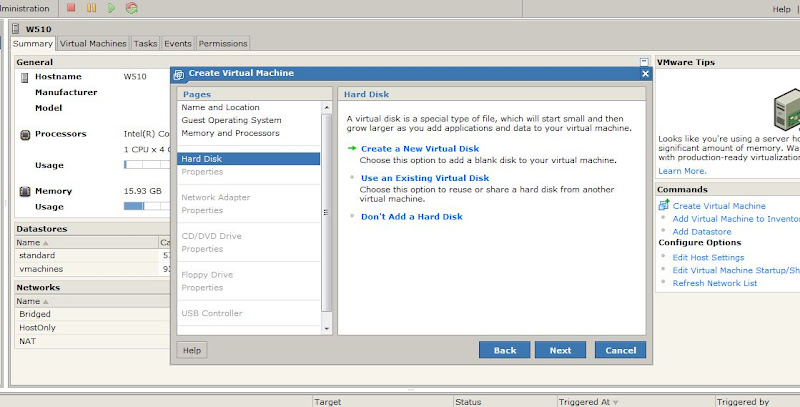Click Refresh Network List link
The image size is (800, 407).
pos(714,283)
